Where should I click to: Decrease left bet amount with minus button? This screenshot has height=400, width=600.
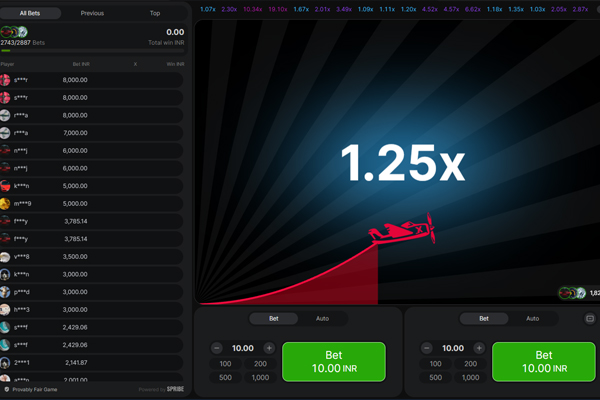(217, 348)
